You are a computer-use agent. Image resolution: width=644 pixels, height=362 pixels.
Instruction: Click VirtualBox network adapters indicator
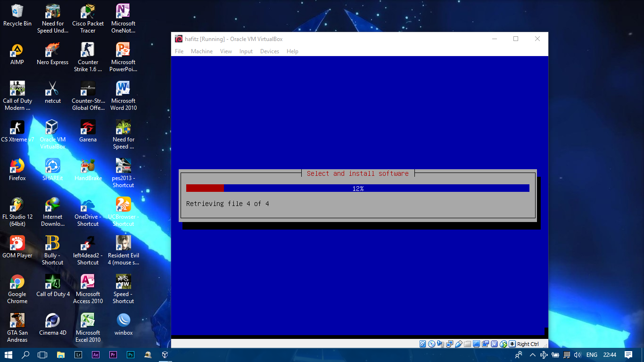[449, 344]
